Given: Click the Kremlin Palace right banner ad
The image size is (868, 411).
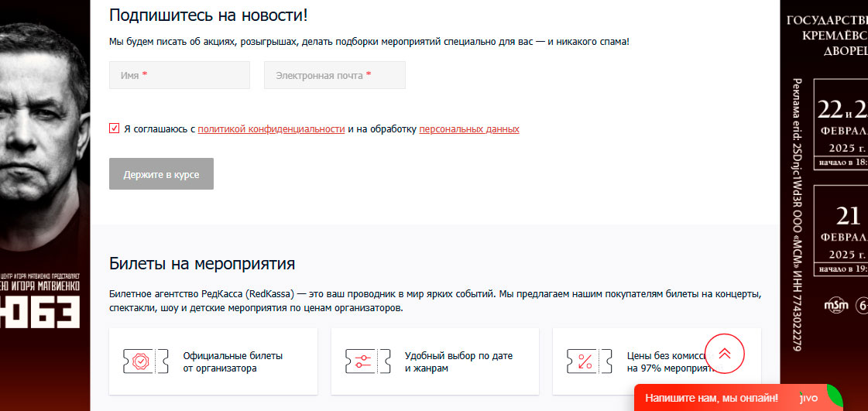Looking at the screenshot, I should tap(824, 205).
